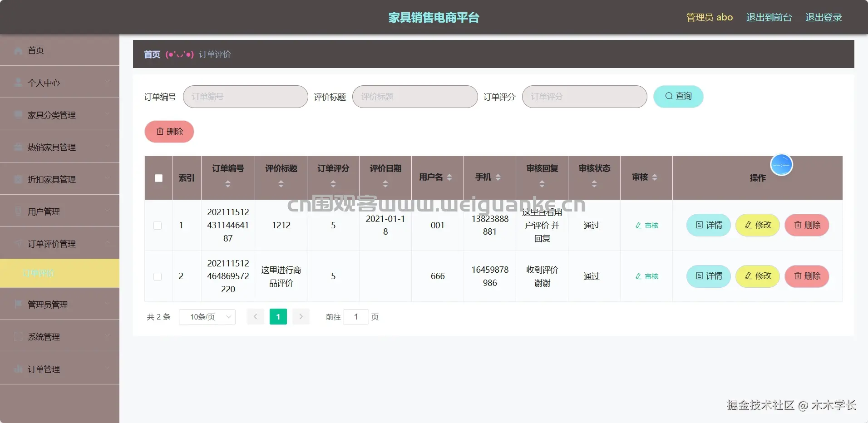Open the 10条/页 page size dropdown
The image size is (868, 423).
pos(207,317)
